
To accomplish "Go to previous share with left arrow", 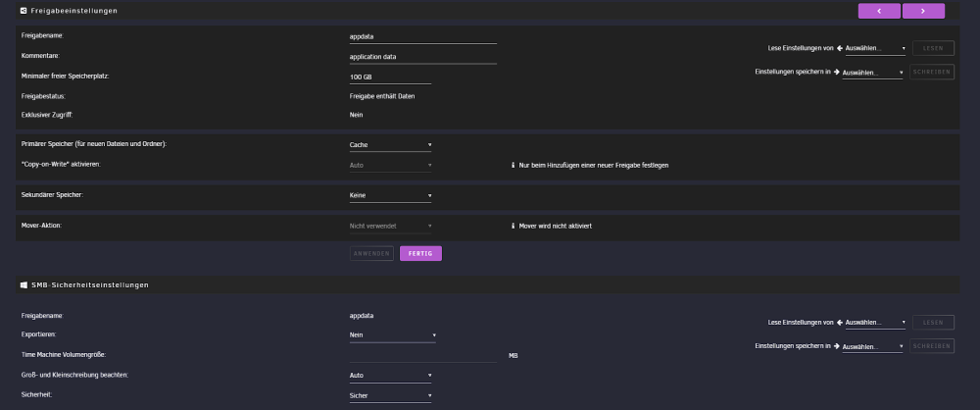I will [879, 11].
